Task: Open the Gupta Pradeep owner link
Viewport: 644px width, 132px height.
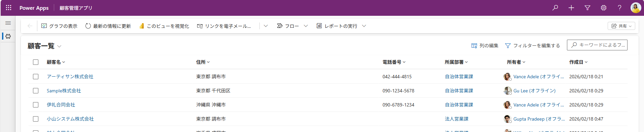Action: [x=539, y=119]
